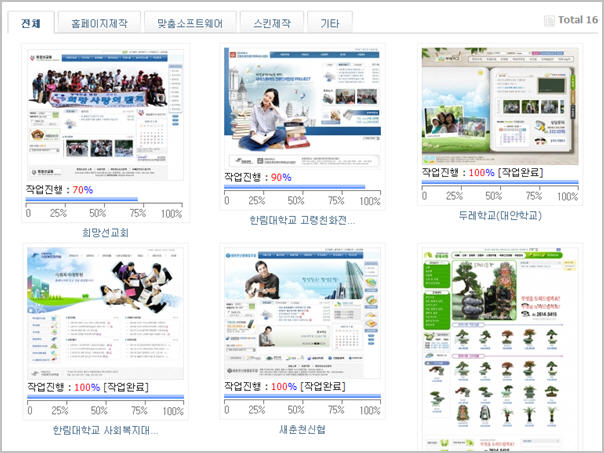Select the 전체 tab
This screenshot has width=604, height=453.
point(31,23)
